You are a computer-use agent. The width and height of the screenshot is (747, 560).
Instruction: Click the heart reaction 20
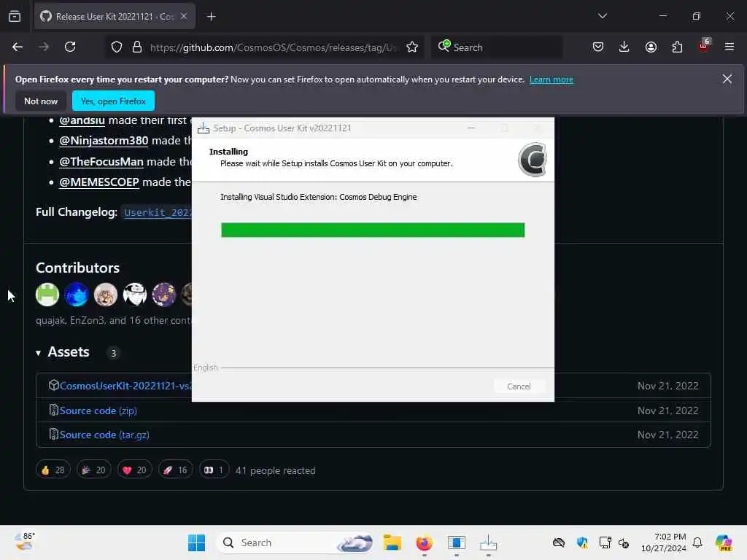135,470
